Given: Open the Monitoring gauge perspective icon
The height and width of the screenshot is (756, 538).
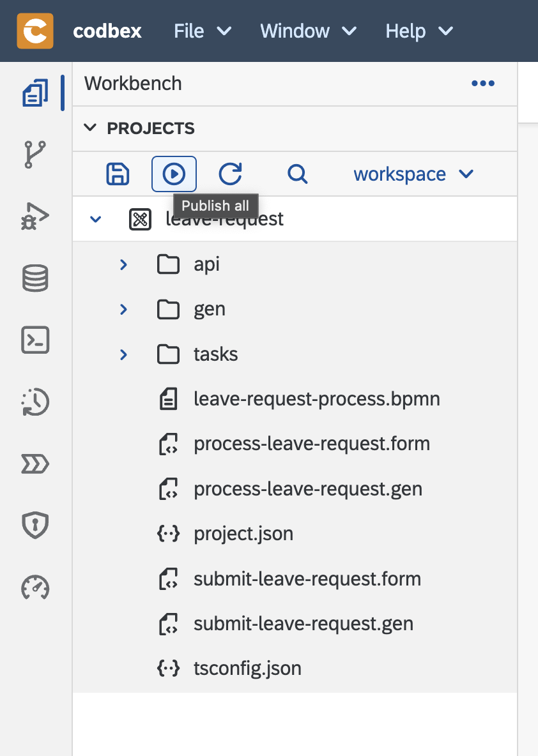Looking at the screenshot, I should [x=35, y=587].
